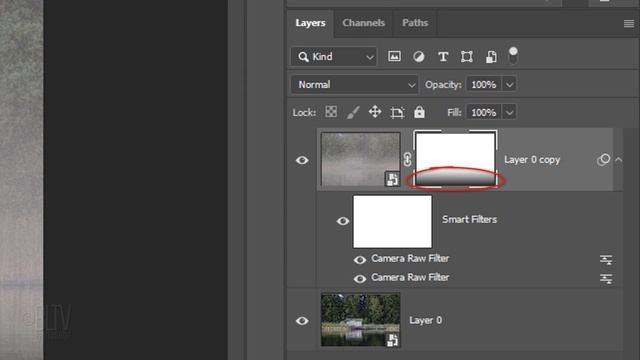Open the Opacity slider arrow
640x360 pixels.
[509, 84]
